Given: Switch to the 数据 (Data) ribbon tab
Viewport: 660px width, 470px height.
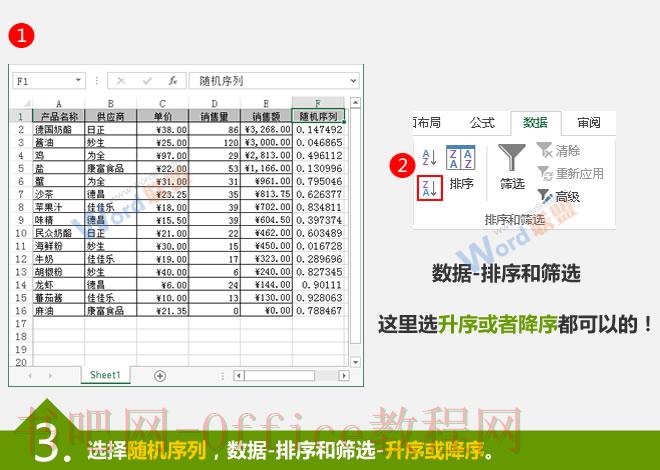Looking at the screenshot, I should click(535, 123).
